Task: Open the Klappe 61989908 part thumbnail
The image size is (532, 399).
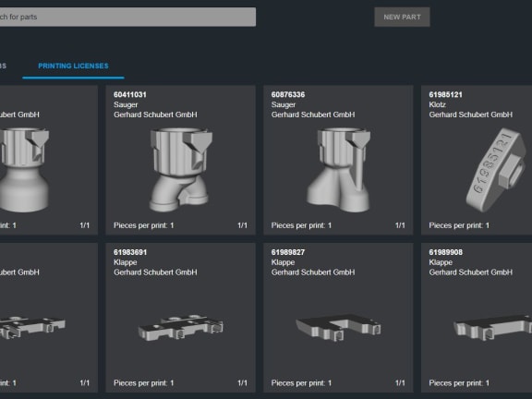Action: pos(493,327)
